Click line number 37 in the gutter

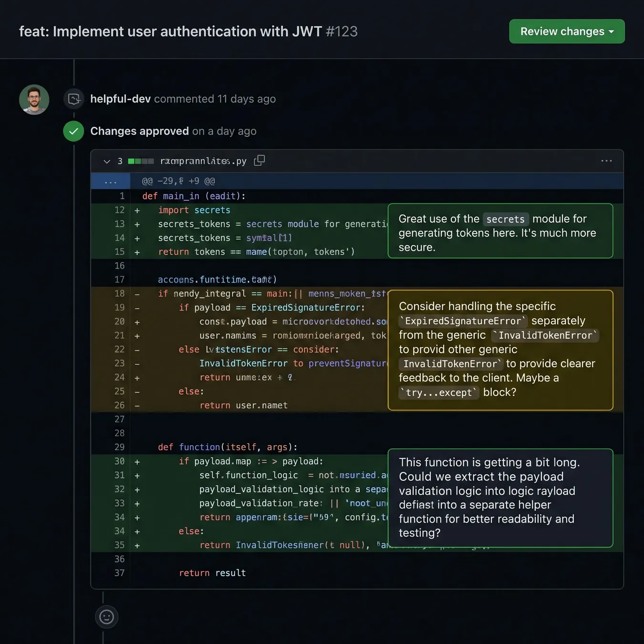click(x=119, y=573)
